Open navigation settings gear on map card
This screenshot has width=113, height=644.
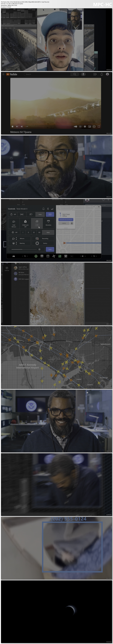72,223
